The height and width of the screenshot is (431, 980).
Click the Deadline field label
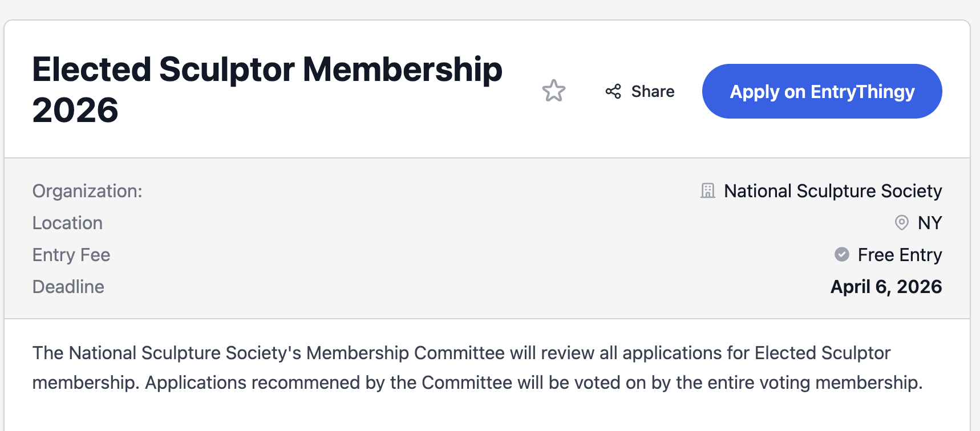[68, 287]
